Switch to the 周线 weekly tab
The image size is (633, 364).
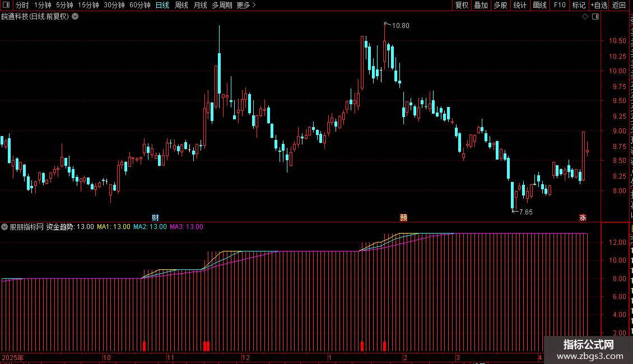(x=181, y=5)
